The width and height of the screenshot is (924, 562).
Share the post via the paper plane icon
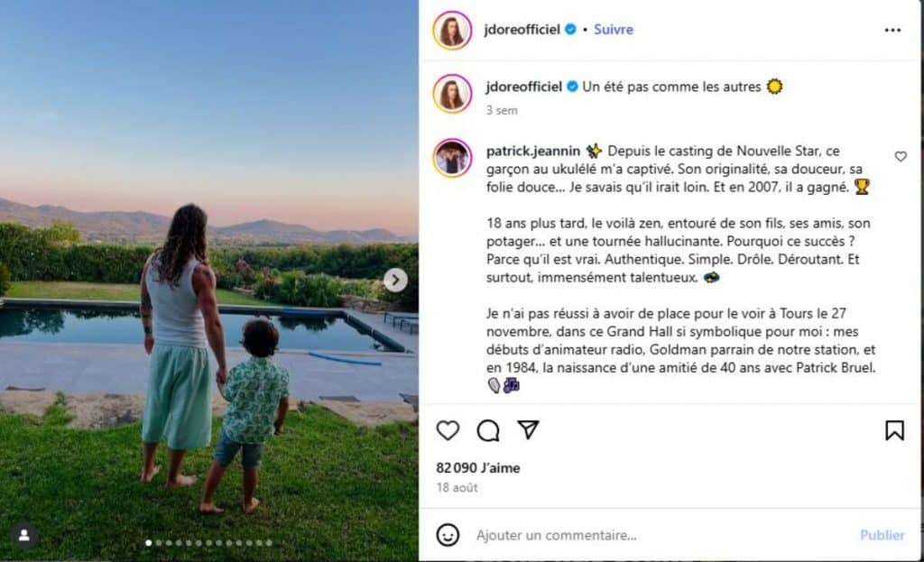click(x=531, y=431)
